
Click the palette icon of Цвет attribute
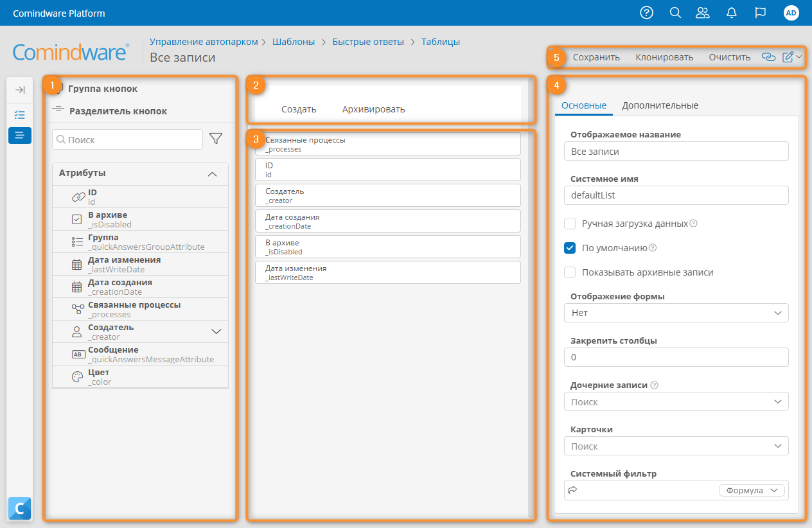tap(78, 377)
